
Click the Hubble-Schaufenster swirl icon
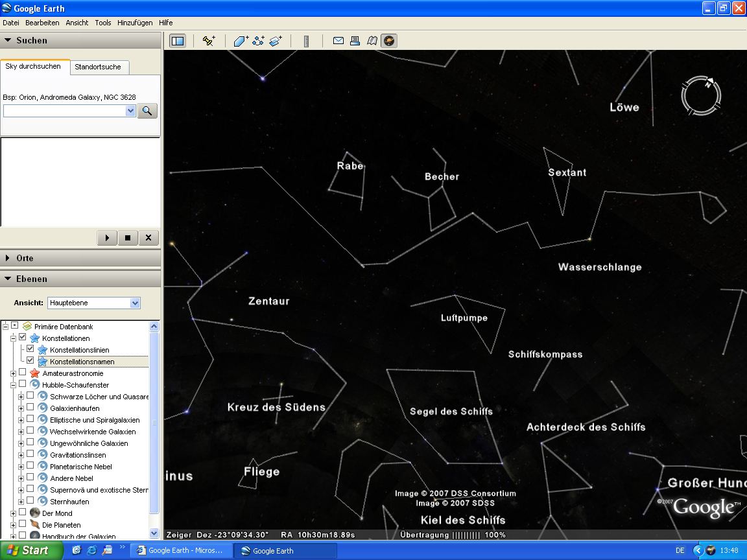point(34,385)
